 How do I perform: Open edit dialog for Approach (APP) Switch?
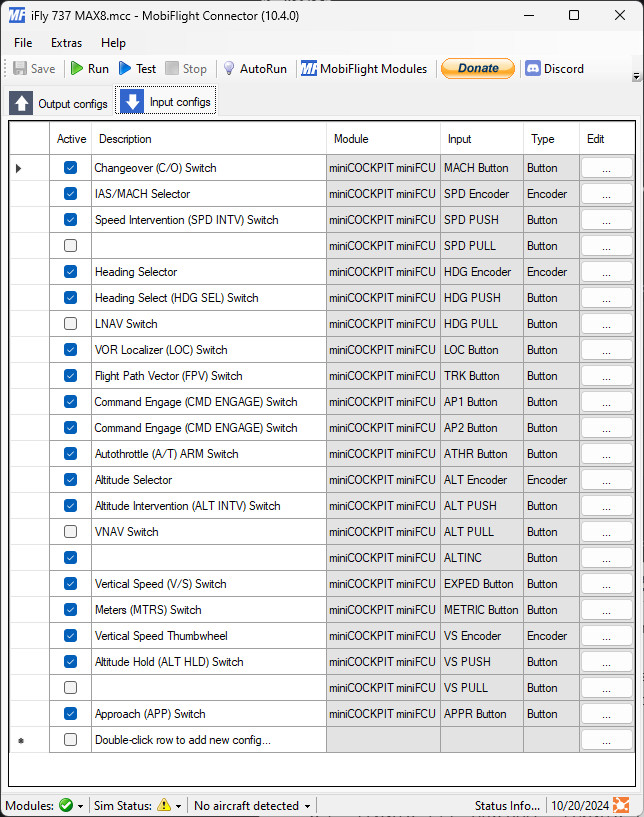click(606, 714)
